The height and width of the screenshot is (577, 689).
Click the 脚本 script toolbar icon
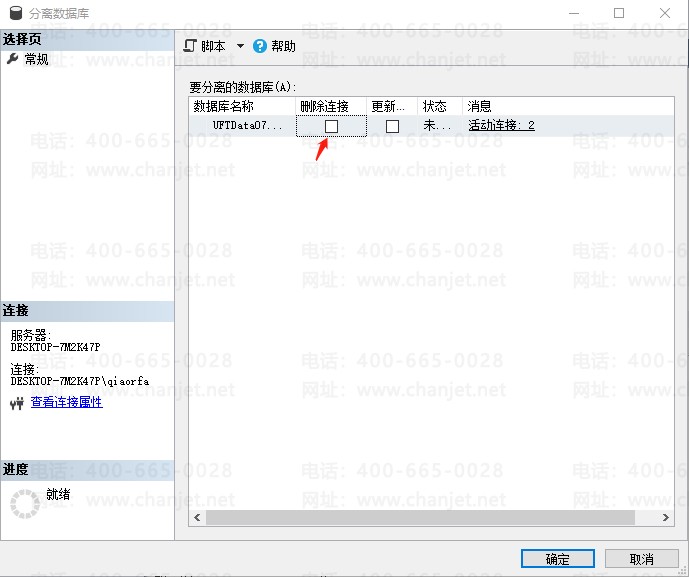(190, 46)
